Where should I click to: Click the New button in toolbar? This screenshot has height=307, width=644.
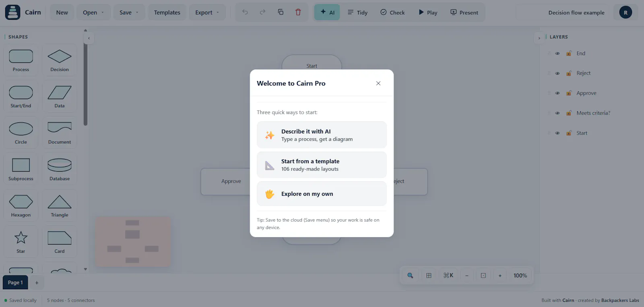click(62, 12)
